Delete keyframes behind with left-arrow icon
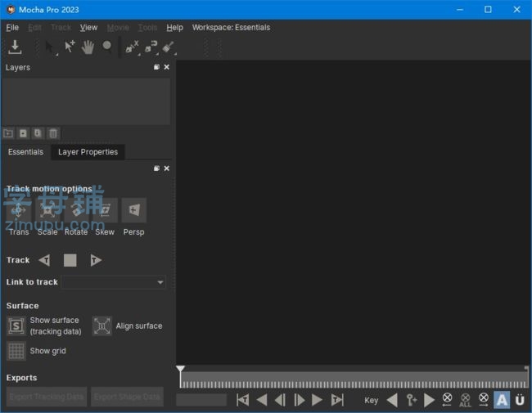The width and height of the screenshot is (532, 413). (x=447, y=400)
